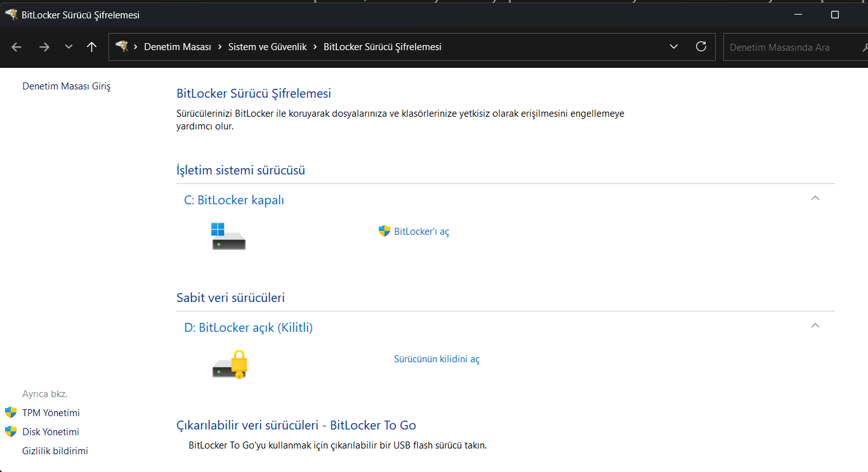Click the C: Windows drive icon
This screenshot has width=868, height=472.
pyautogui.click(x=228, y=235)
